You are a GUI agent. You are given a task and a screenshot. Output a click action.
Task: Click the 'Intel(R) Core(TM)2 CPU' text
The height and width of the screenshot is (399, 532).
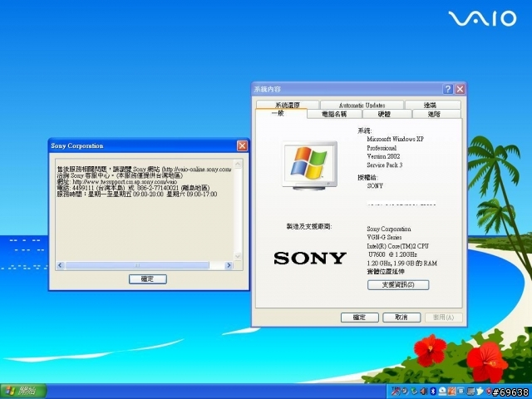397,246
